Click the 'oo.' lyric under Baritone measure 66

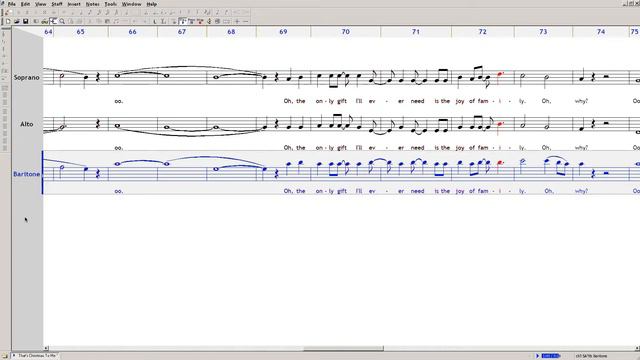[x=118, y=191]
